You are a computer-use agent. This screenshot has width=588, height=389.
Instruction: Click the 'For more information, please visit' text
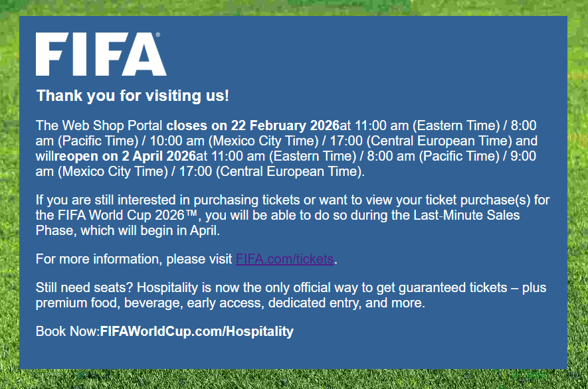point(134,259)
